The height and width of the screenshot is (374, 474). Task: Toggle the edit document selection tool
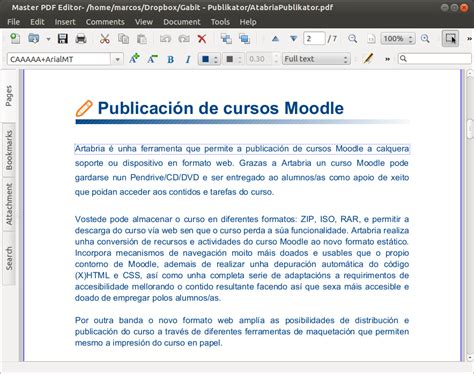tap(450, 38)
